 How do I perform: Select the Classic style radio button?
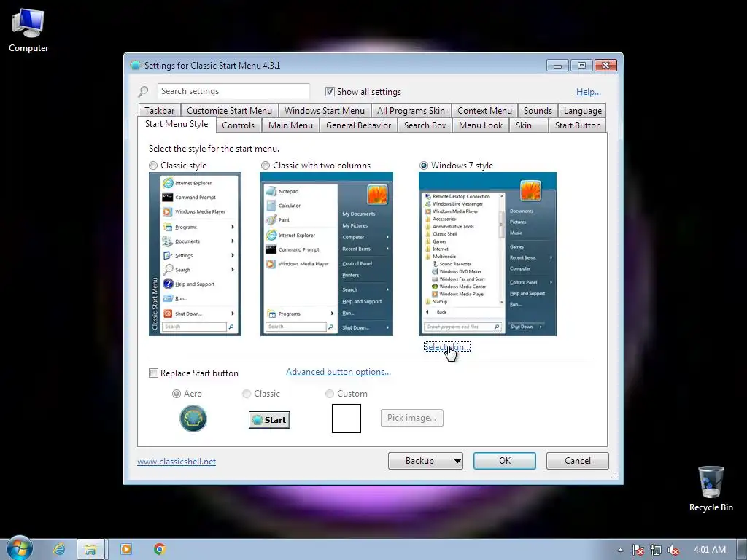(153, 166)
